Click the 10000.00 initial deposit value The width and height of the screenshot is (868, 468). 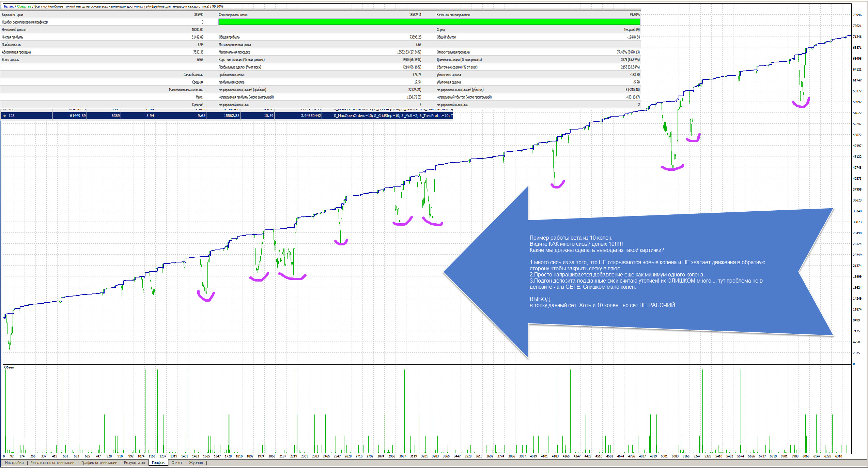[x=197, y=30]
